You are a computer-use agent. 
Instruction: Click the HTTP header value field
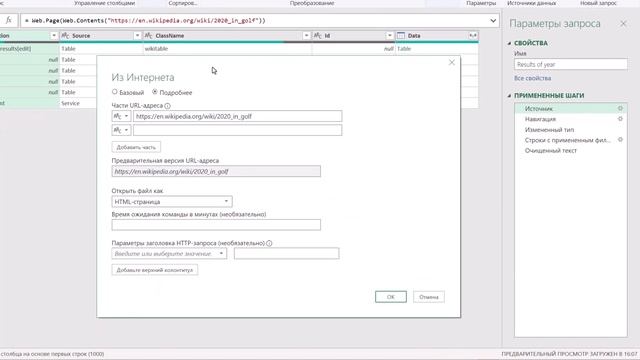coord(287,253)
